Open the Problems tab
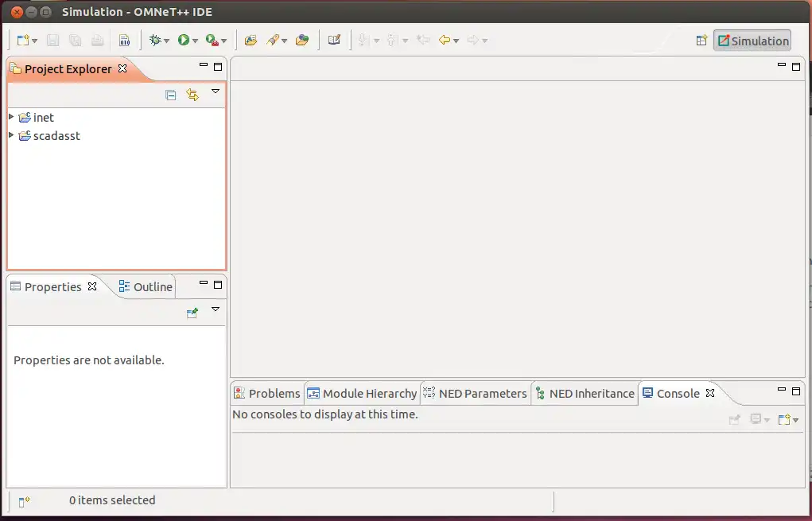 (x=267, y=394)
